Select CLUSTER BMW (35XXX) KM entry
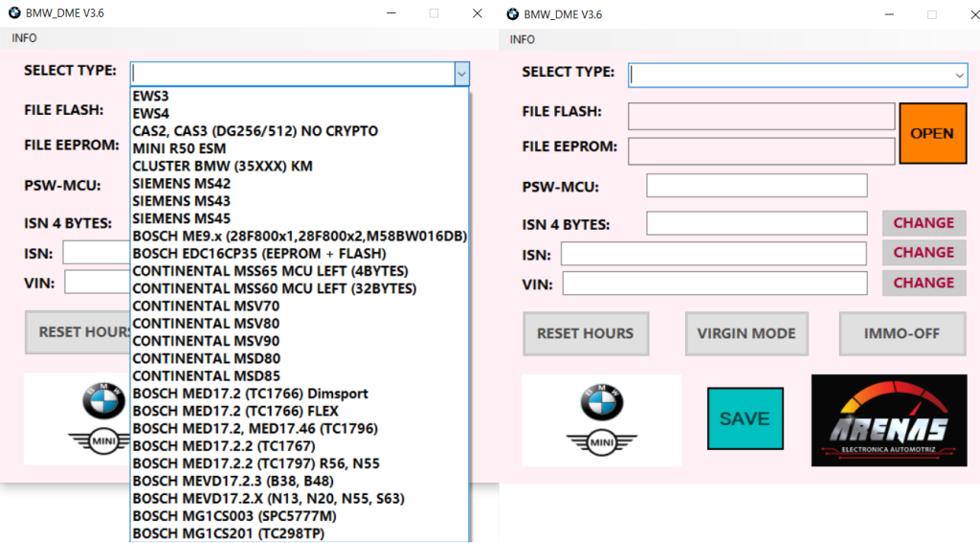The image size is (980, 543). coord(300,166)
